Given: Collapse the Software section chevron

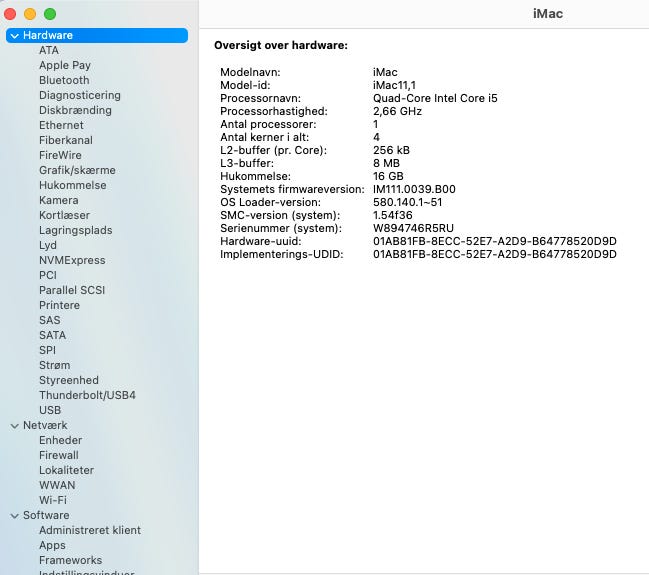Looking at the screenshot, I should (x=14, y=516).
